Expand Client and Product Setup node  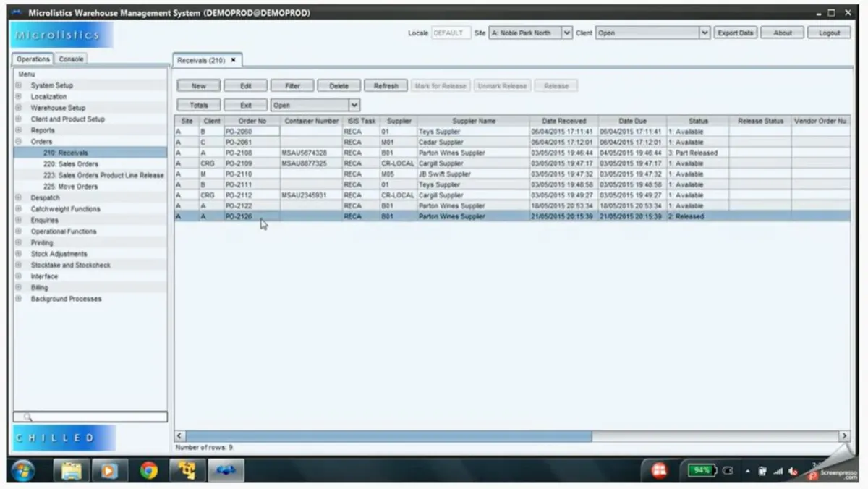coord(19,119)
